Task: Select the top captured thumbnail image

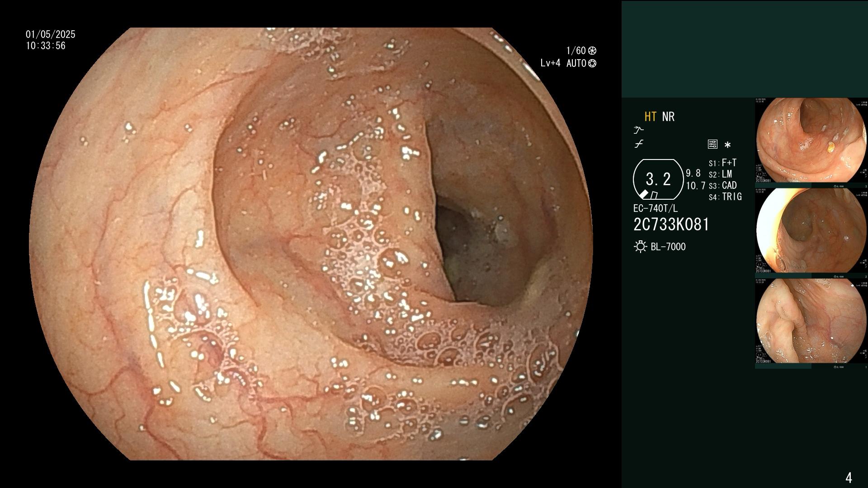Action: point(811,141)
